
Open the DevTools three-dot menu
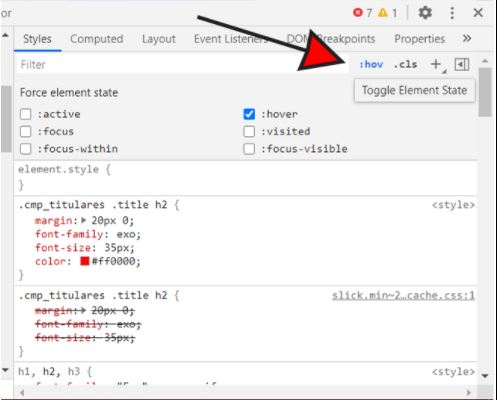[x=452, y=13]
